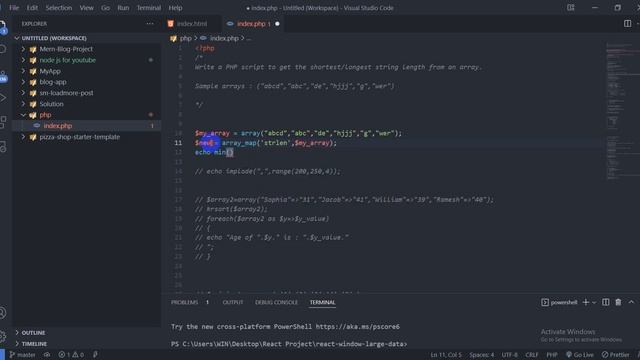Split the terminal

(x=606, y=302)
